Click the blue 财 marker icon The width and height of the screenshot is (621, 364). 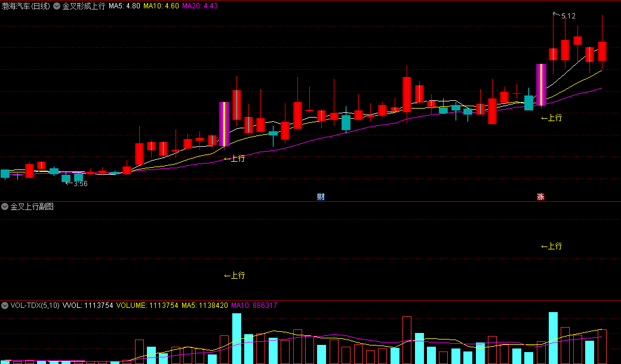(x=321, y=197)
